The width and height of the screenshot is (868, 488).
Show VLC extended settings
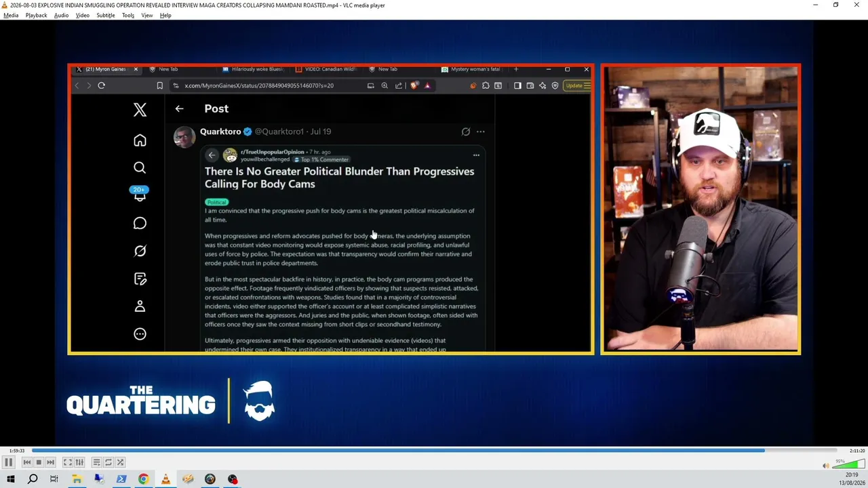[x=79, y=462]
